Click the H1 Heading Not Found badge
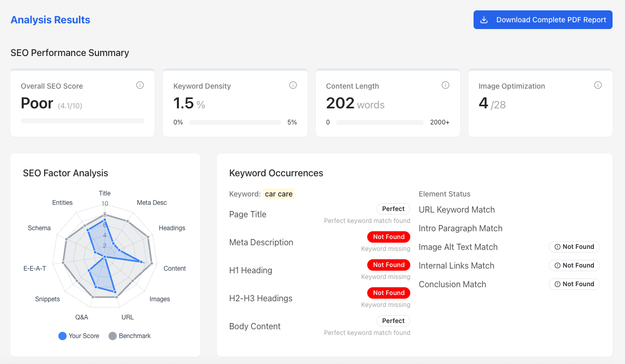 tap(388, 265)
